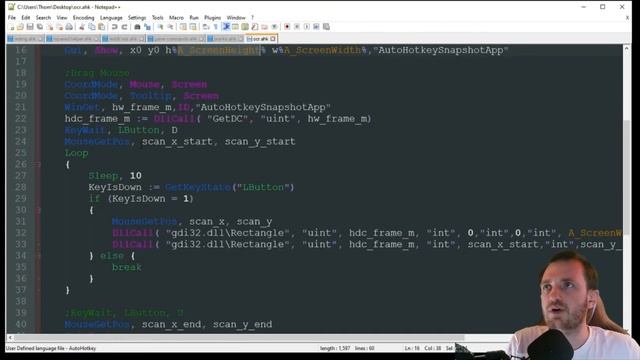Open the Language menu

coord(111,18)
